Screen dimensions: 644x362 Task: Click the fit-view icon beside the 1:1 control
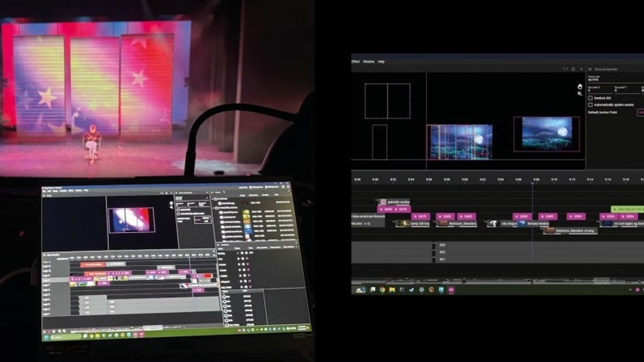click(x=573, y=69)
